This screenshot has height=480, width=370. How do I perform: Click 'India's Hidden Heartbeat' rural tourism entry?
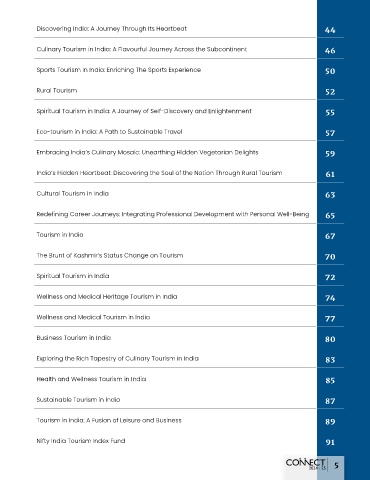click(159, 173)
